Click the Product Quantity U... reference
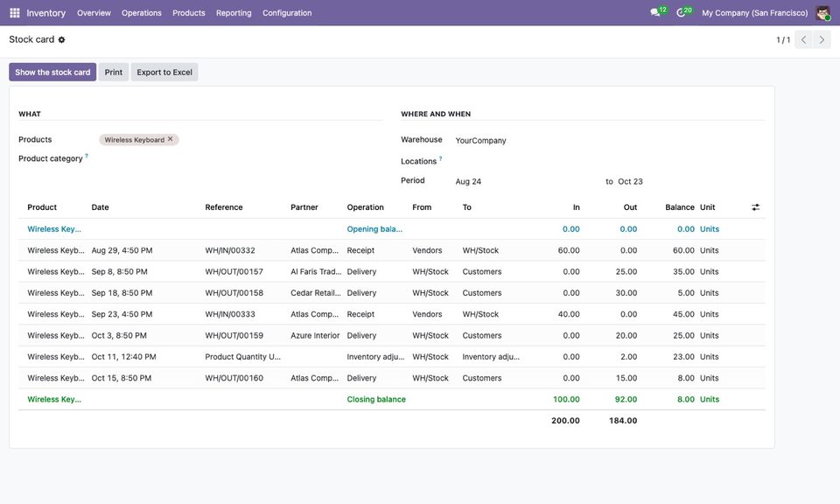 242,357
